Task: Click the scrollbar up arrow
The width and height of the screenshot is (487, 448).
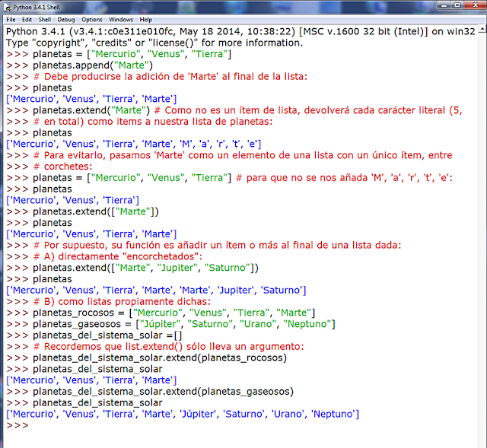Action: 482,29
